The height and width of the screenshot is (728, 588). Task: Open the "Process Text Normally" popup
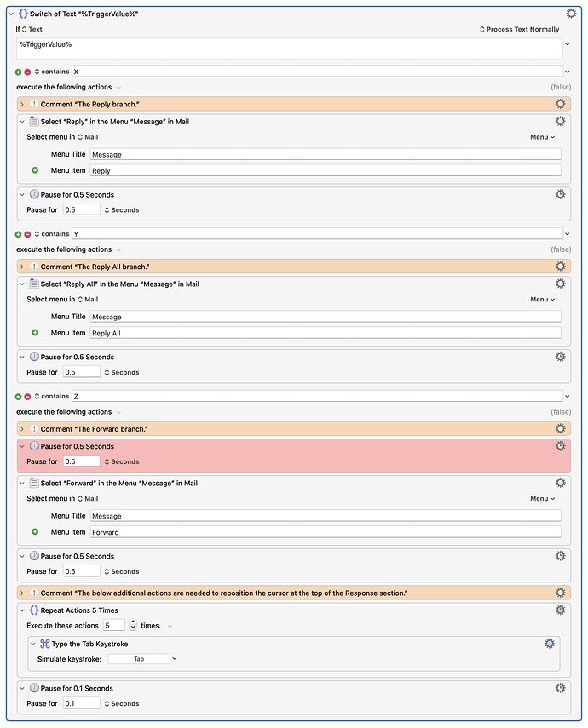[520, 29]
